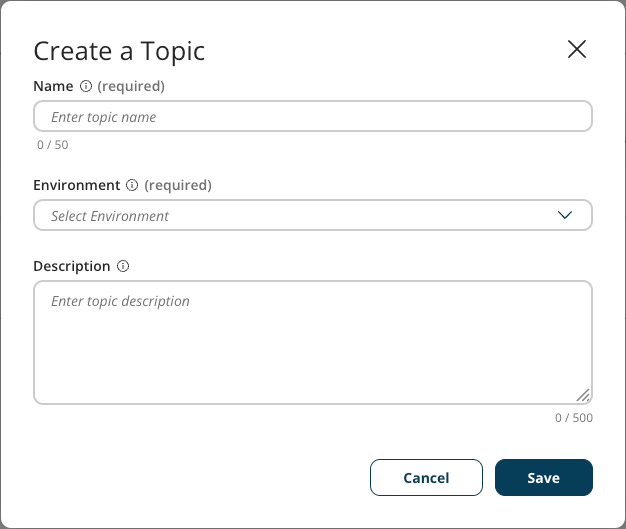Focus the Enter topic name field
This screenshot has width=626, height=529.
312,117
